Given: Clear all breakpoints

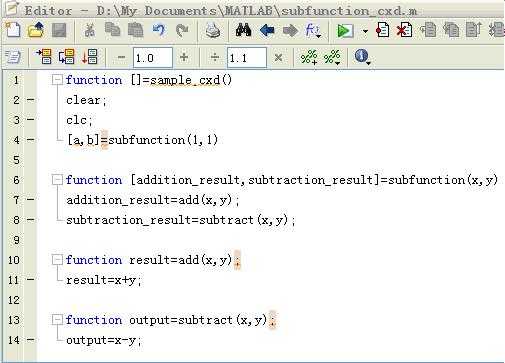Looking at the screenshot, I should (404, 30).
